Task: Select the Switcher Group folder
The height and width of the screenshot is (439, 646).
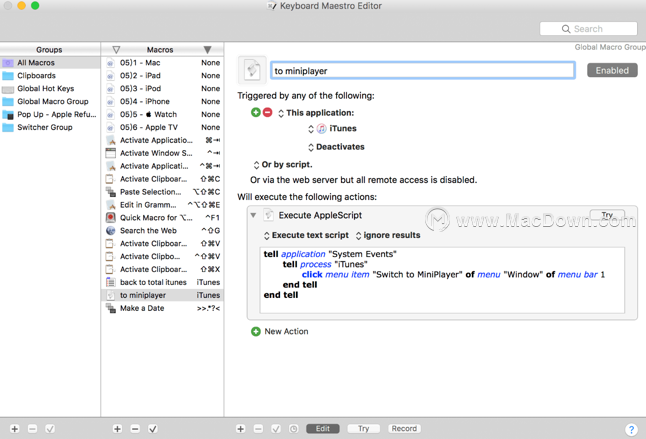Action: coord(8,127)
